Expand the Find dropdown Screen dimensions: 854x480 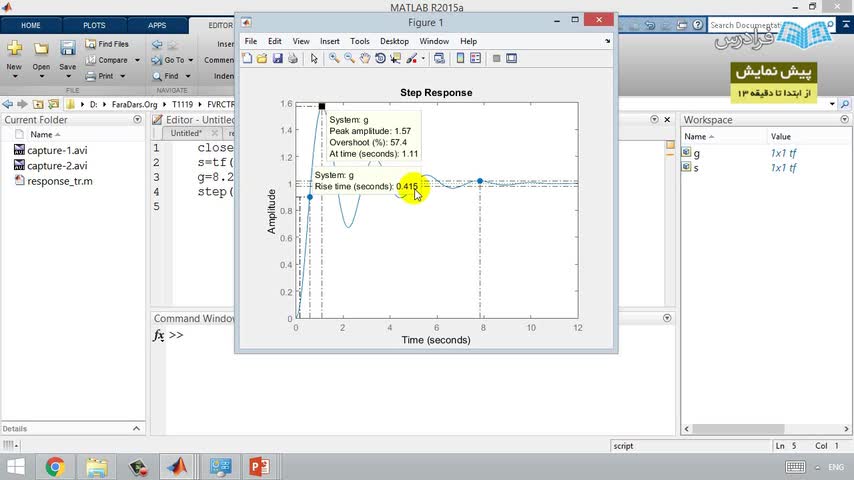pyautogui.click(x=188, y=76)
